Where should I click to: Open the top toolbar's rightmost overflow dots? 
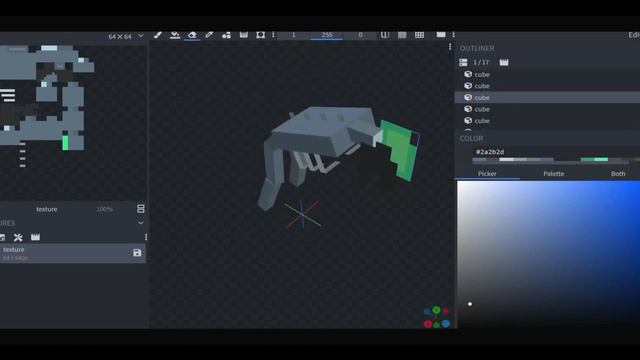[453, 35]
